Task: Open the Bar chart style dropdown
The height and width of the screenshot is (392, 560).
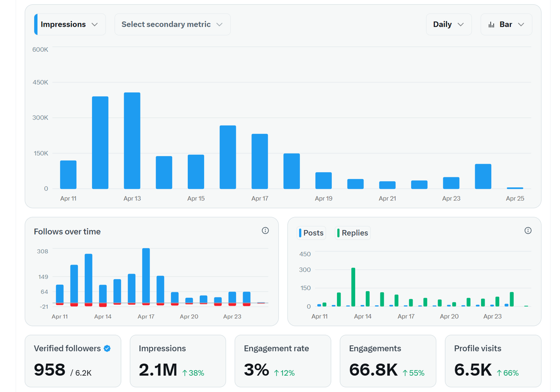Action: click(506, 24)
